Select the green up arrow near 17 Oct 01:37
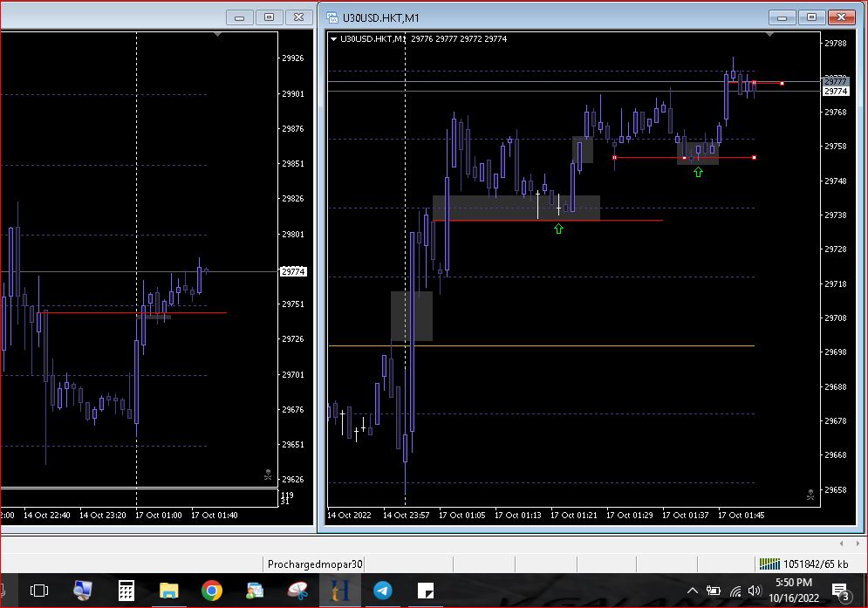 pyautogui.click(x=698, y=172)
